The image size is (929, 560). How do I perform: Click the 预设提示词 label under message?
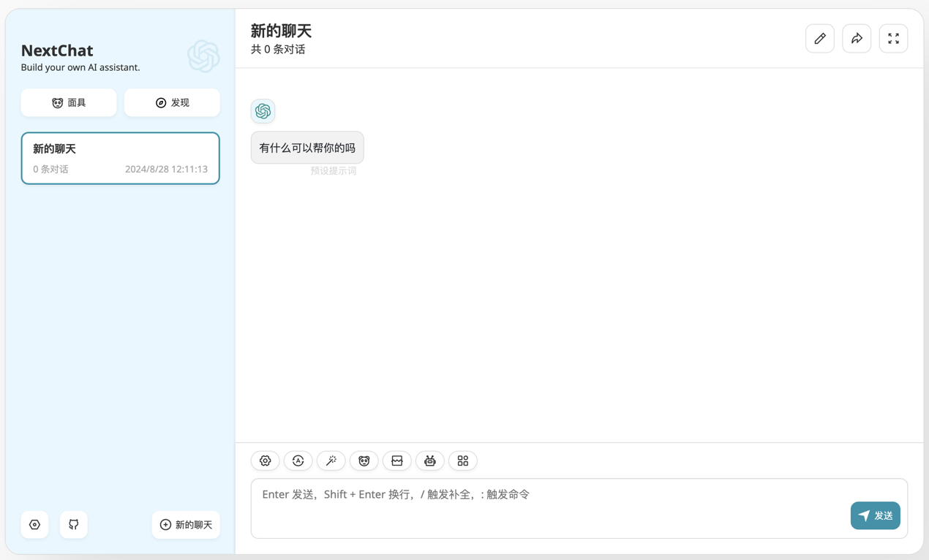[x=334, y=170]
